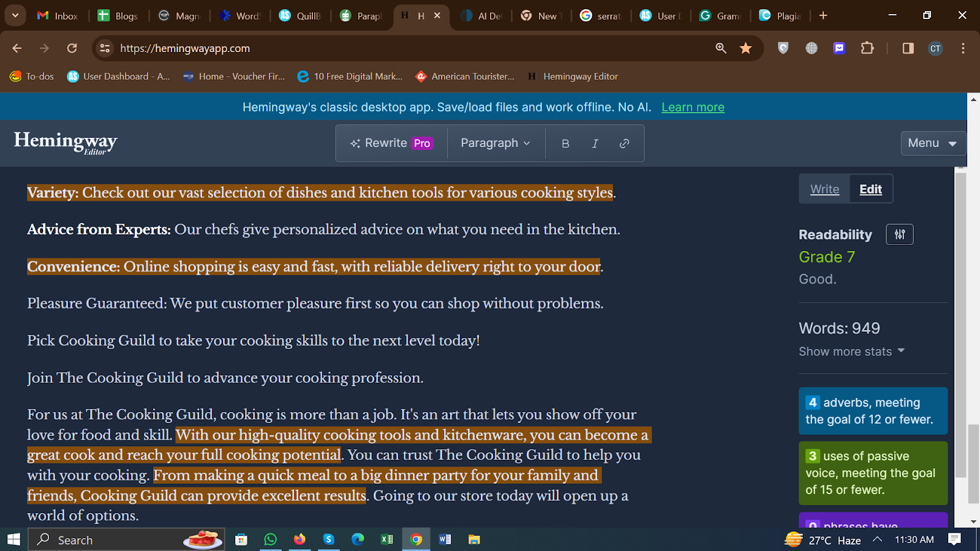Click the browser back arrow

click(17, 48)
